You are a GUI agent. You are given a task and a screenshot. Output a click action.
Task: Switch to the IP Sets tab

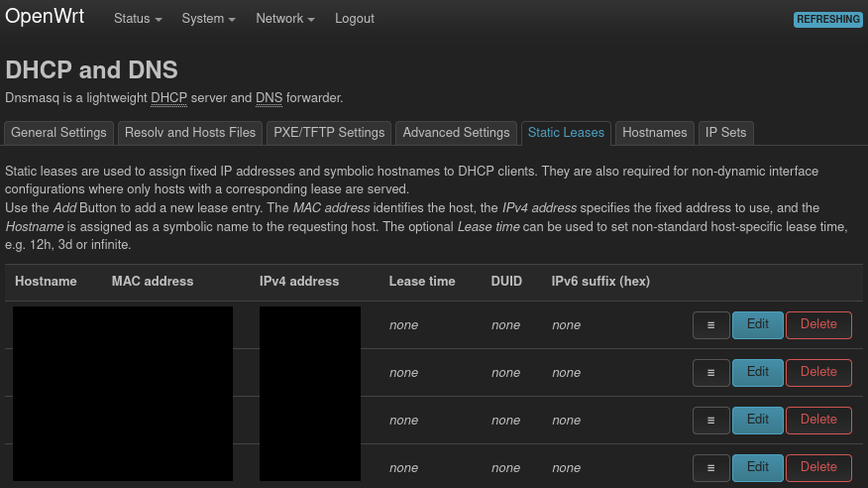point(725,133)
